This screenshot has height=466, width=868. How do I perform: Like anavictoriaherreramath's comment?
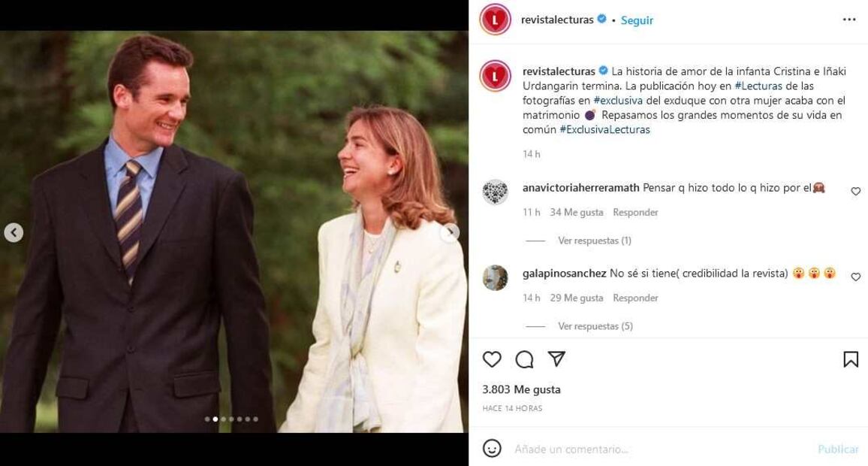855,192
